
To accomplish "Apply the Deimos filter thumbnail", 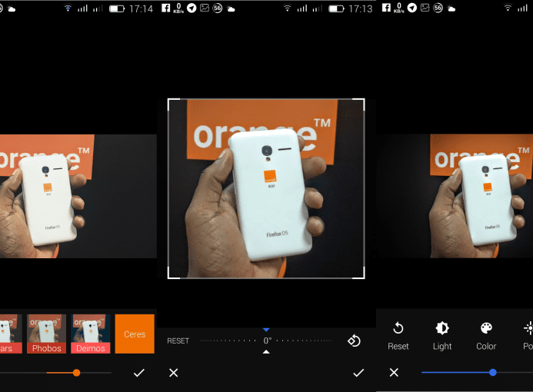I will click(91, 334).
